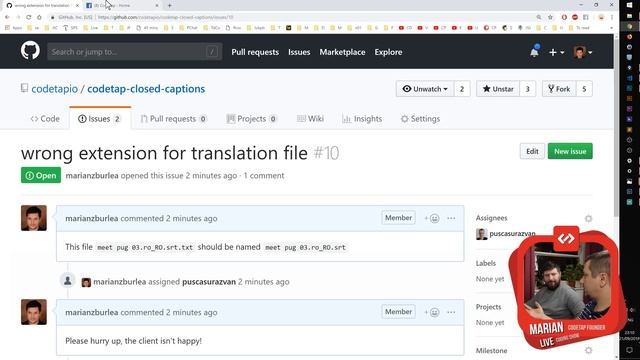Image resolution: width=640 pixels, height=360 pixels.
Task: Edit the issue title
Action: point(532,151)
